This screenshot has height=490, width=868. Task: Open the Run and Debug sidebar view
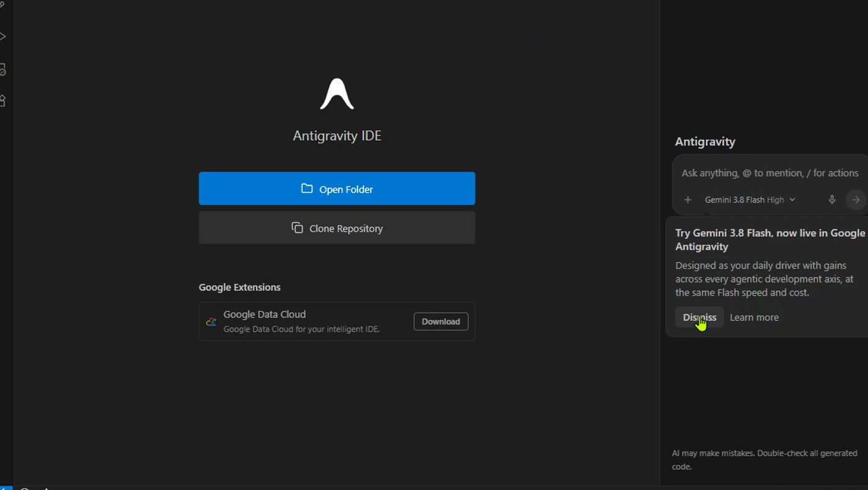[2, 37]
